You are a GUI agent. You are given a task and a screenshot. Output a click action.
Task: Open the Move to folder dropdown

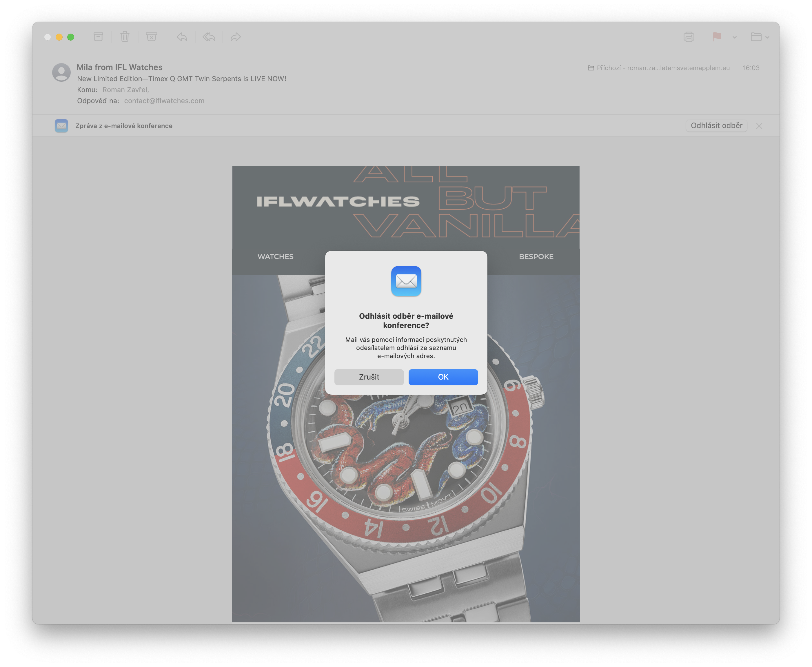coord(759,37)
